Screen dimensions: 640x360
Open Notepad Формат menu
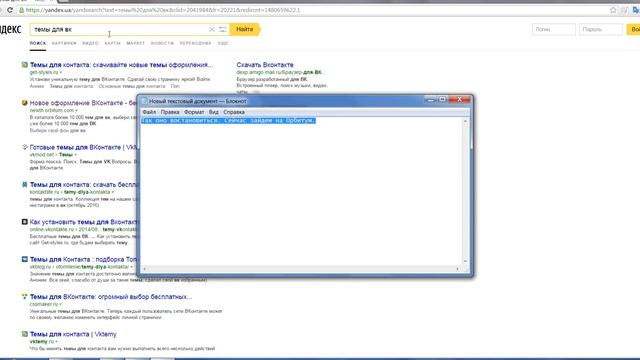click(194, 112)
